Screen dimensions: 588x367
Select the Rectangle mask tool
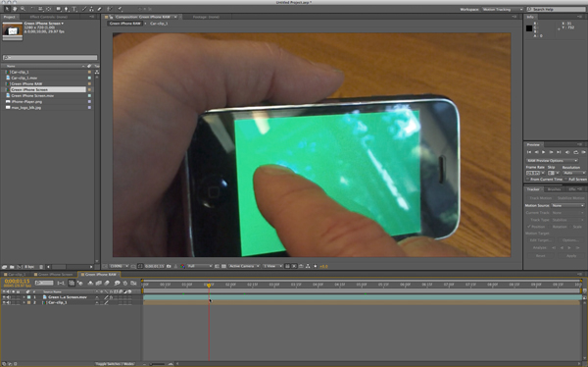coord(59,9)
